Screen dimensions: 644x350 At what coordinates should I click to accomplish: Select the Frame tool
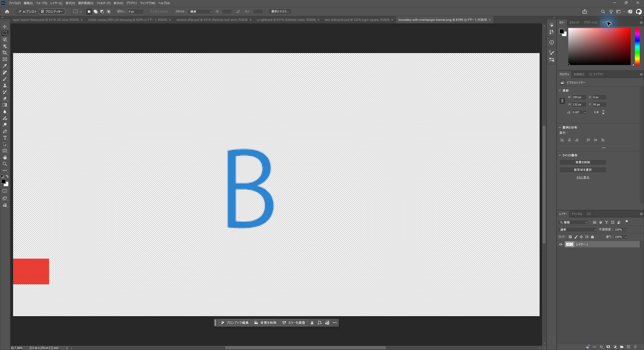(x=5, y=59)
